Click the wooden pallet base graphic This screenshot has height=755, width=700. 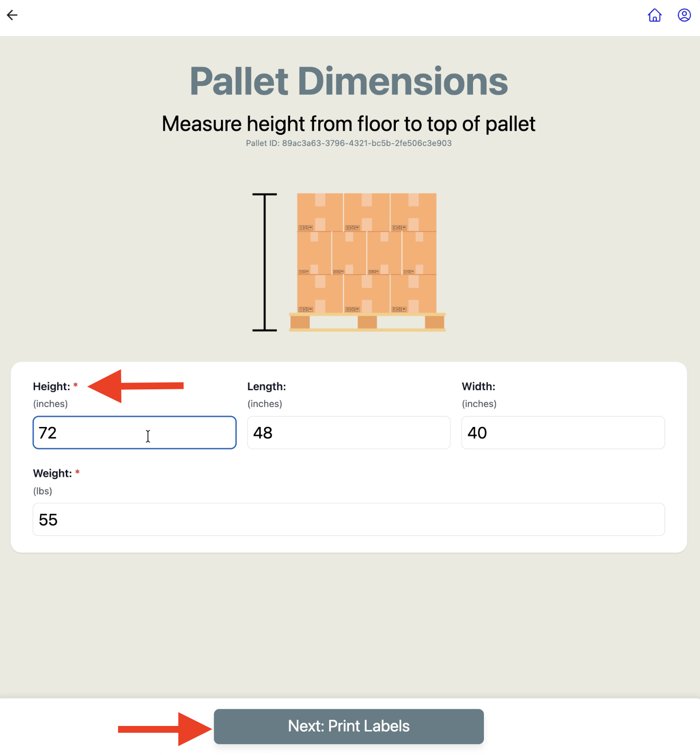pyautogui.click(x=367, y=322)
